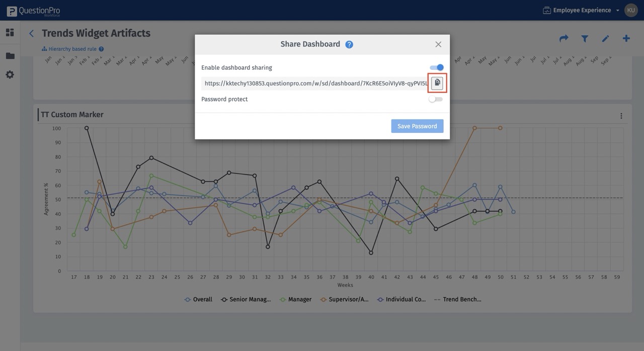The image size is (644, 351).
Task: Copy the dashboard share link
Action: point(436,82)
